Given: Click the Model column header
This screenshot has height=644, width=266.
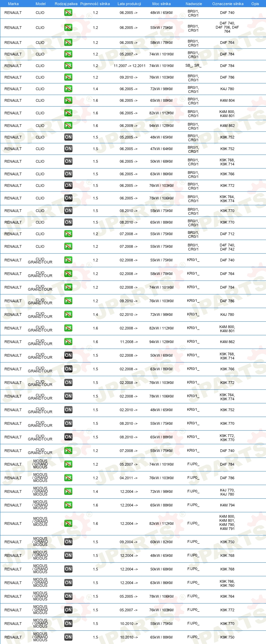Looking at the screenshot, I should [x=41, y=4].
